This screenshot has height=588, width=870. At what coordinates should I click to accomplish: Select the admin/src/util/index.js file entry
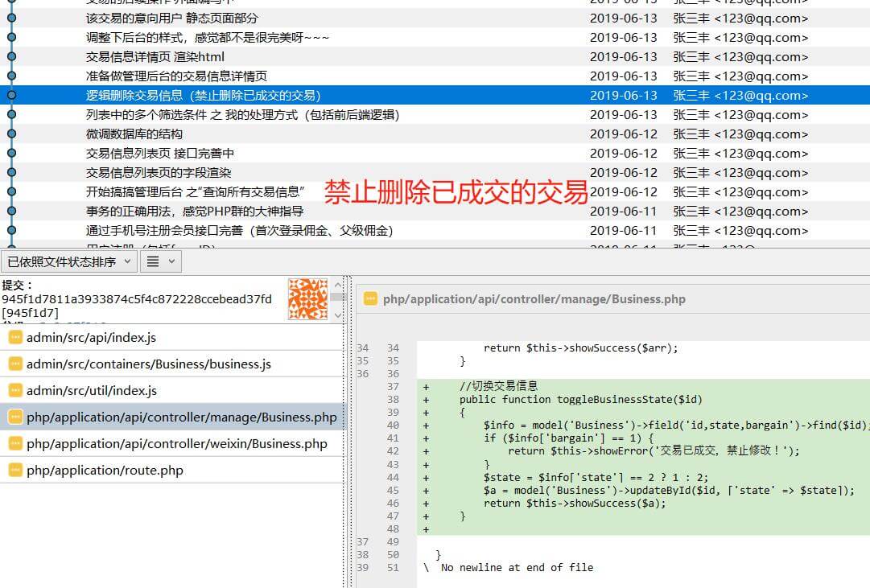(x=91, y=391)
